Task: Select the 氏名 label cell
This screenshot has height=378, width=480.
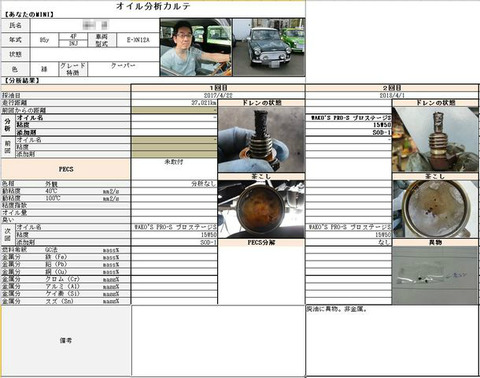Action: pos(15,25)
